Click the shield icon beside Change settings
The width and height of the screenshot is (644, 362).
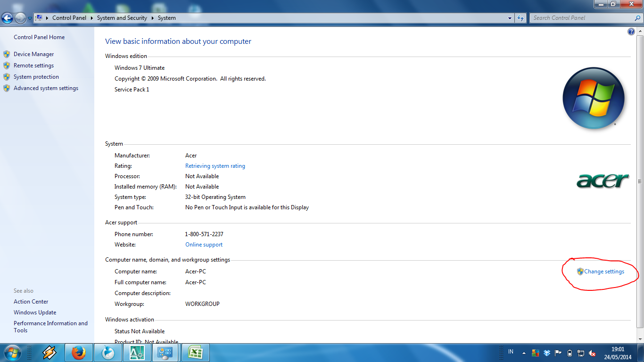pos(580,271)
